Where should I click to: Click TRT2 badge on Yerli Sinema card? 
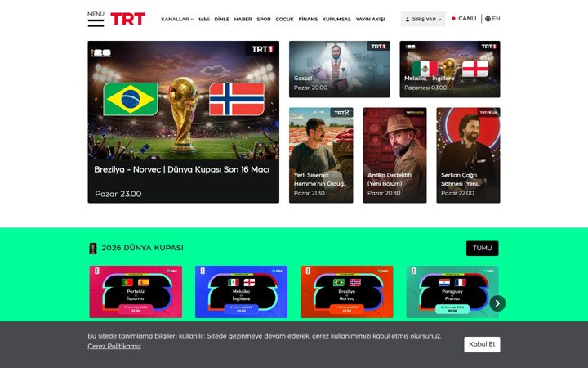[x=341, y=113]
